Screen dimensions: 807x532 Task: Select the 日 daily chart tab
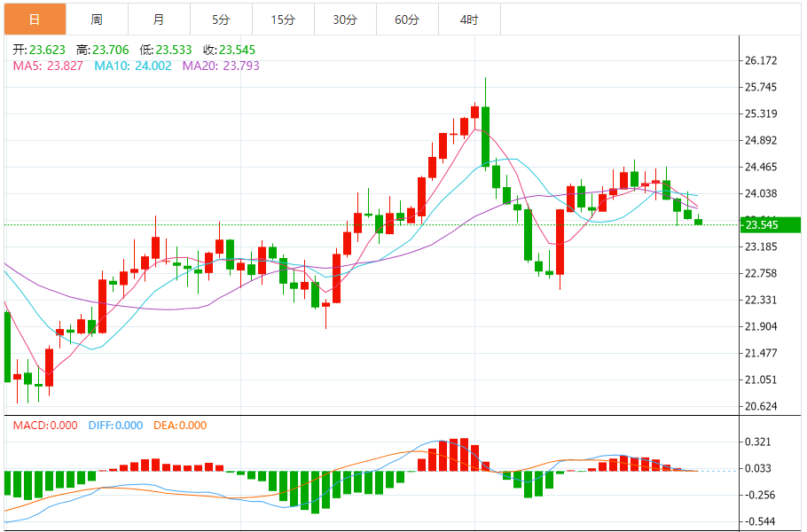click(x=35, y=20)
